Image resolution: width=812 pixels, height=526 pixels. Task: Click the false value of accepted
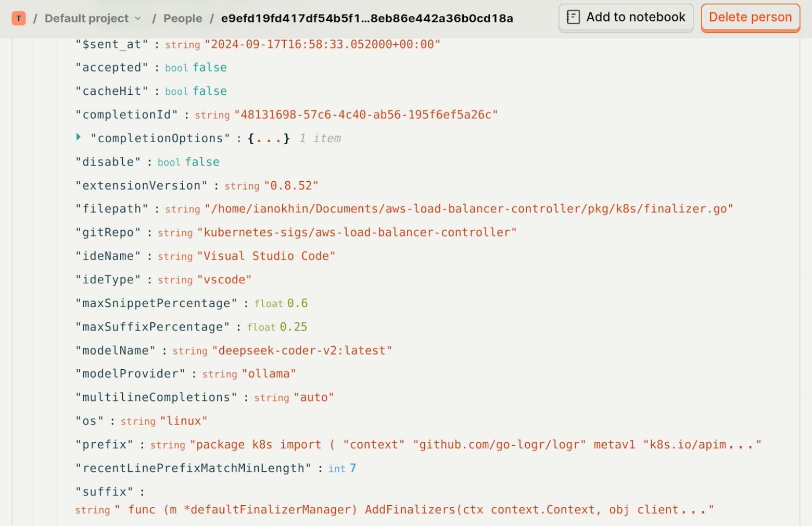[x=210, y=68]
